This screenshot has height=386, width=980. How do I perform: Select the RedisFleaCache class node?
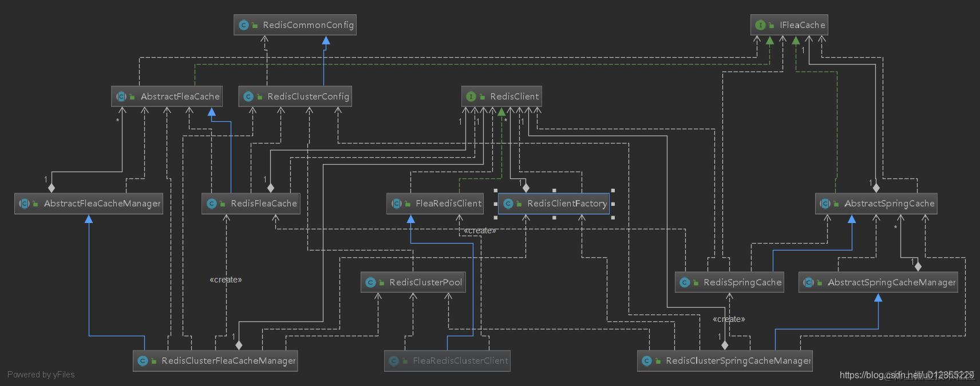(x=251, y=204)
